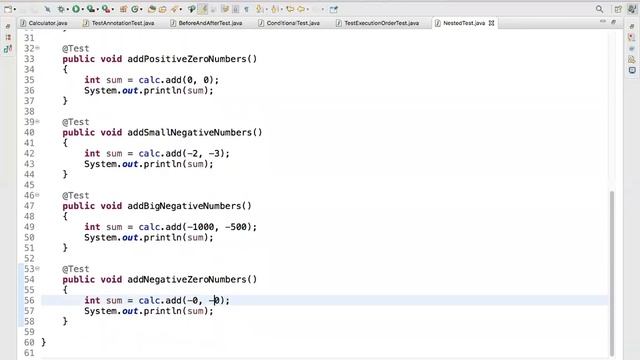The image size is (640, 360).
Task: Open Next Annotation dropdown arrow
Action: [266, 9]
